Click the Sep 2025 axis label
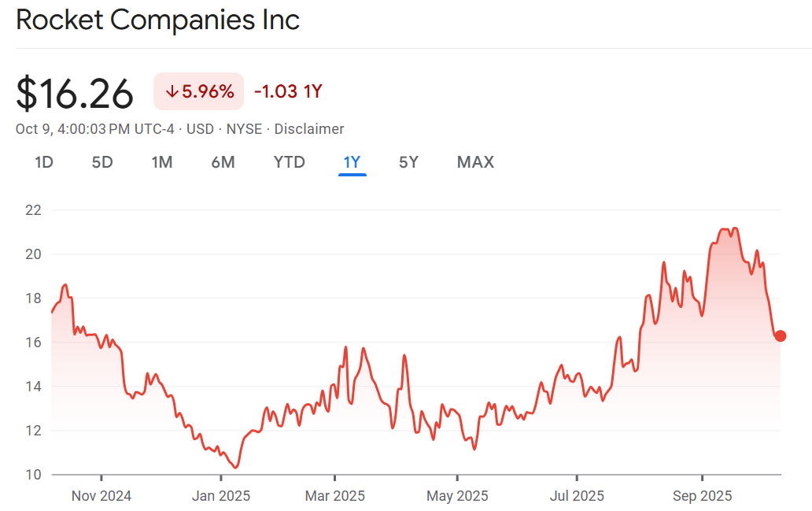 [702, 496]
